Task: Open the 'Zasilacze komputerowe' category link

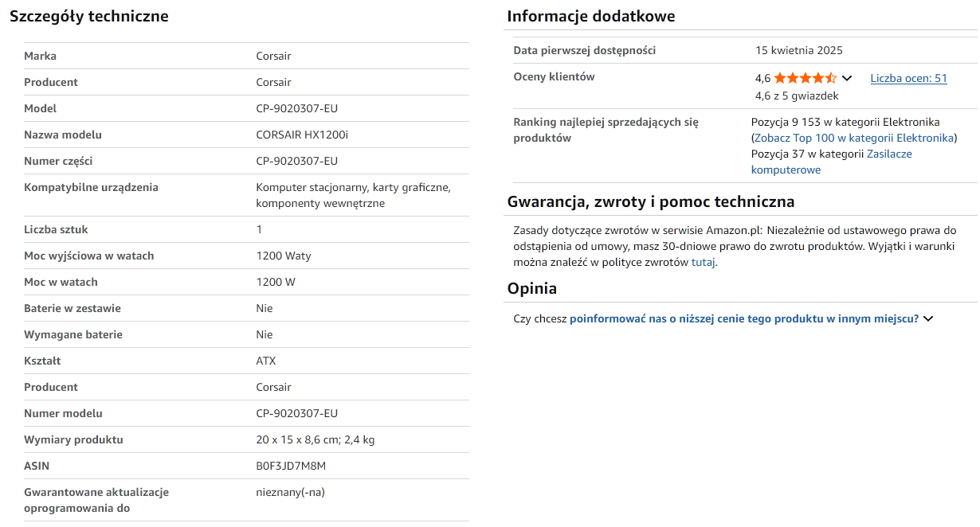Action: tap(832, 162)
